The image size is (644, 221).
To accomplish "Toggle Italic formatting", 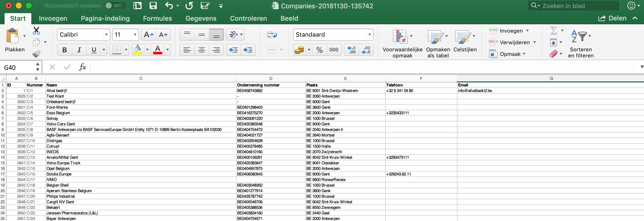I will [79, 50].
